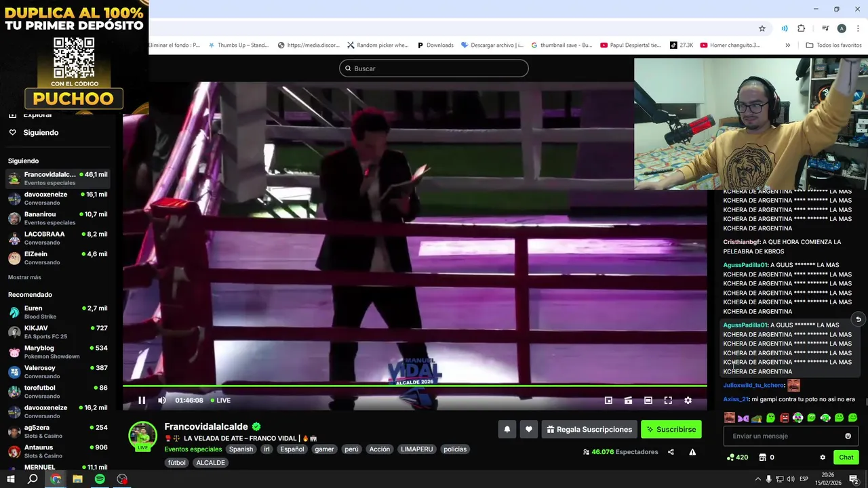Open Valerosoy recommended channel
The width and height of the screenshot is (868, 488).
coord(58,371)
